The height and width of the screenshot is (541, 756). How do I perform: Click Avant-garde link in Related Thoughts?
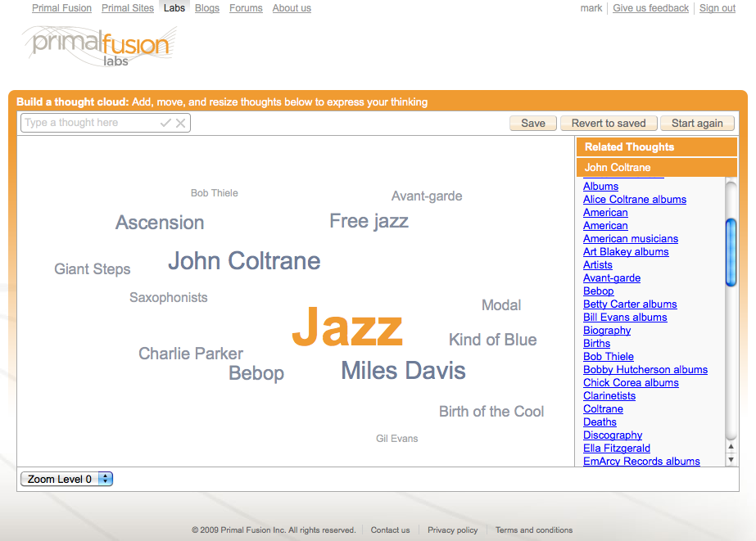click(612, 278)
